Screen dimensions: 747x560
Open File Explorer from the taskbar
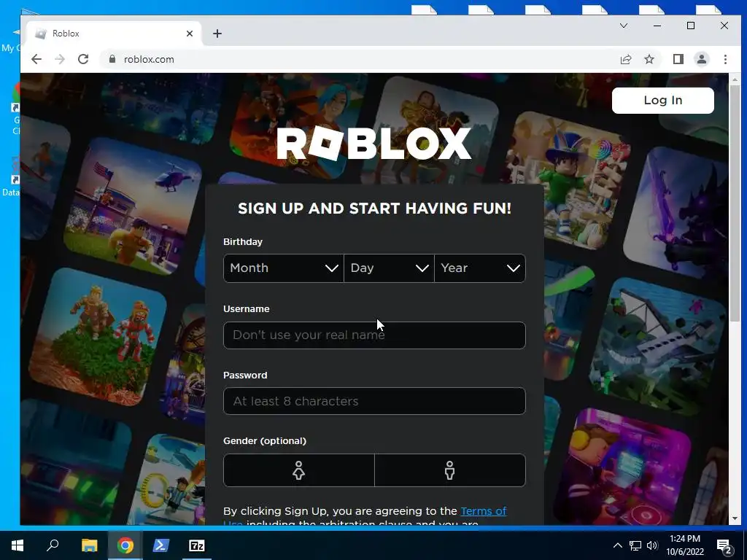click(x=89, y=545)
